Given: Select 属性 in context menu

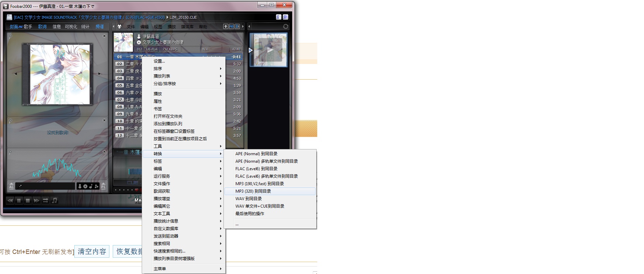Looking at the screenshot, I should [184, 101].
